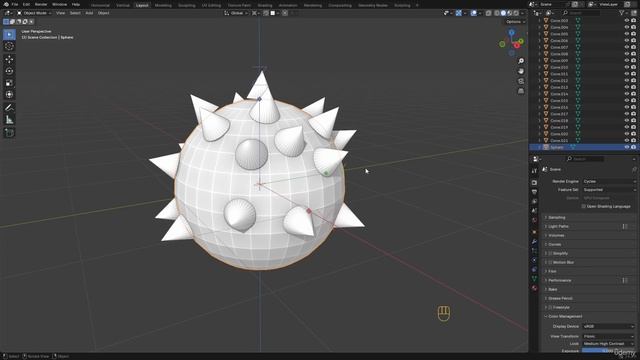Click the viewport zoom magnifier icon
This screenshot has width=640, height=360.
pos(521,61)
